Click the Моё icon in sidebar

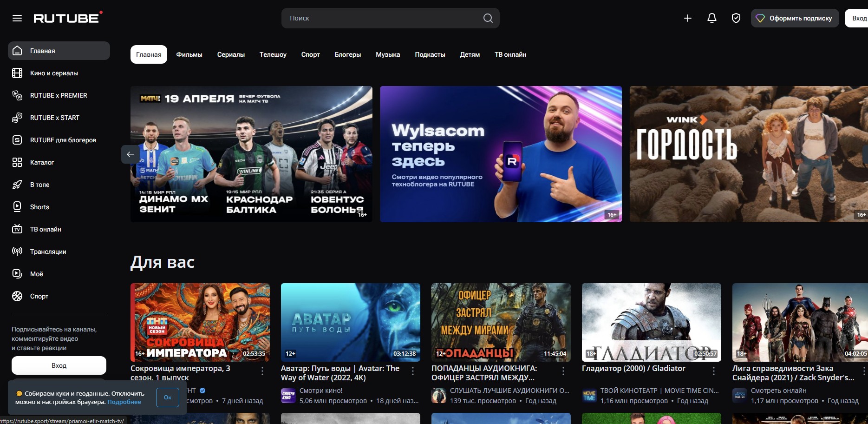pos(17,274)
